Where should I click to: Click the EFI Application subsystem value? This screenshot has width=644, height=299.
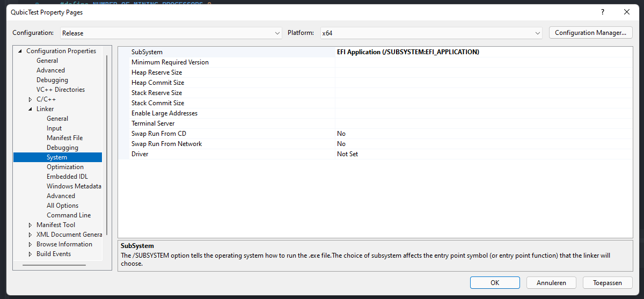click(408, 52)
